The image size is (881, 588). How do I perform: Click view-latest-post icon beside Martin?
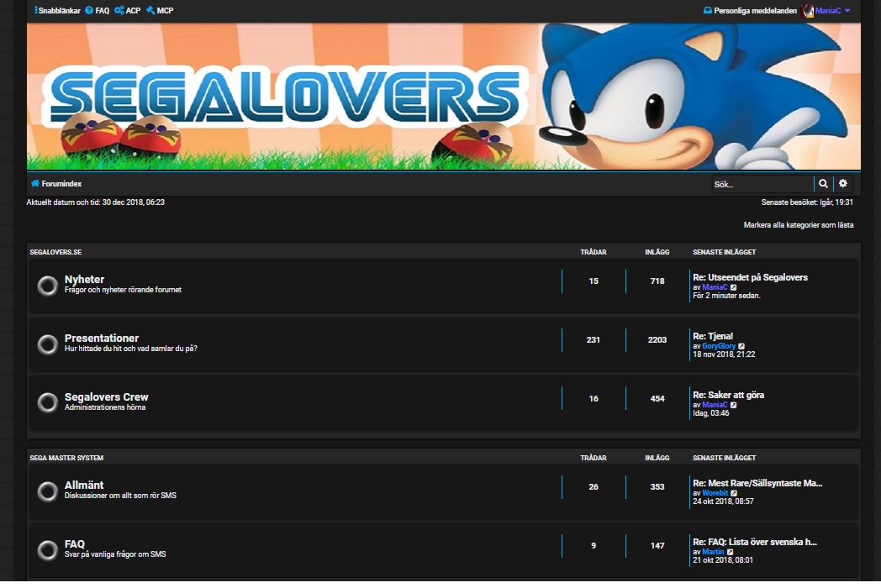click(730, 552)
